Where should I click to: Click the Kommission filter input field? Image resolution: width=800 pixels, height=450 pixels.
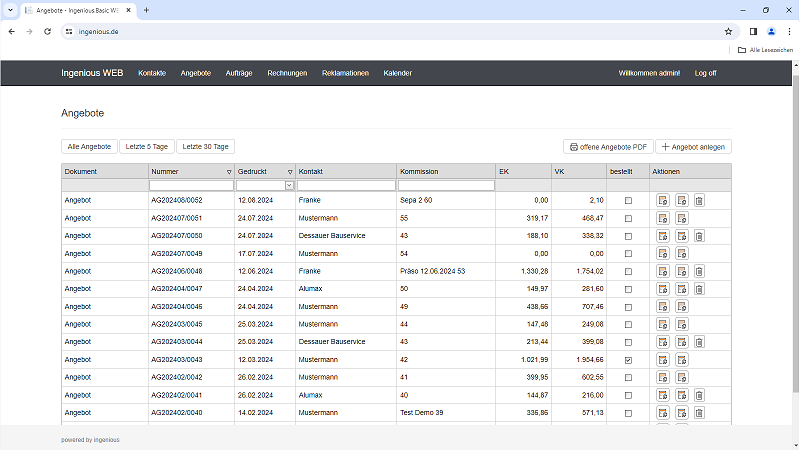[446, 185]
